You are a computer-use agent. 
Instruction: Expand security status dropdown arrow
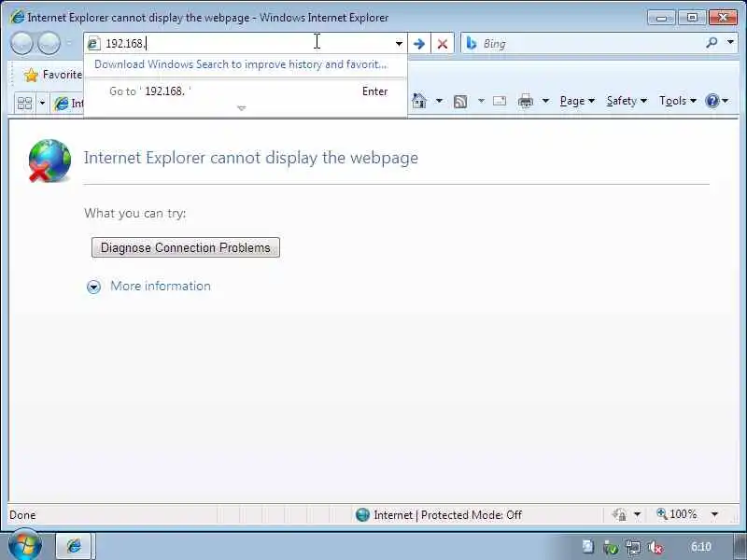point(637,515)
